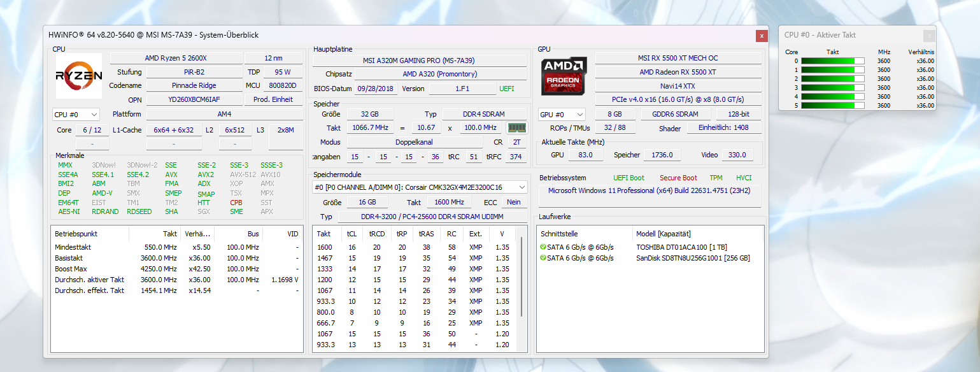Click the AMD Radeon Graphics logo
Viewport: 980px width, 372px height.
point(564,76)
